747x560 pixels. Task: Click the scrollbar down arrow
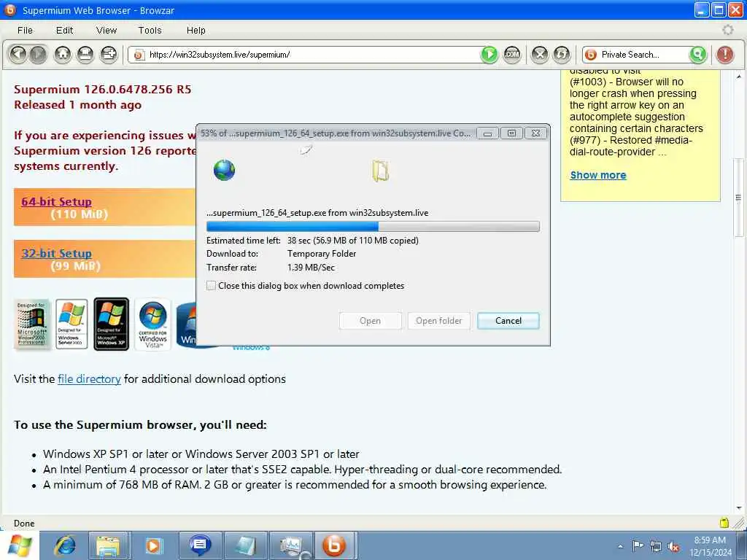point(739,508)
